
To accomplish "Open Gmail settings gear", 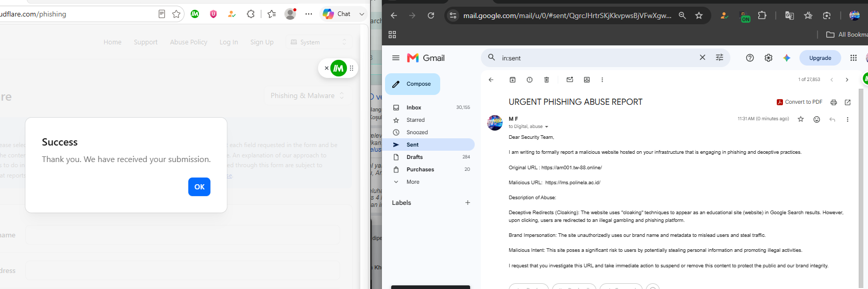I will pyautogui.click(x=769, y=58).
